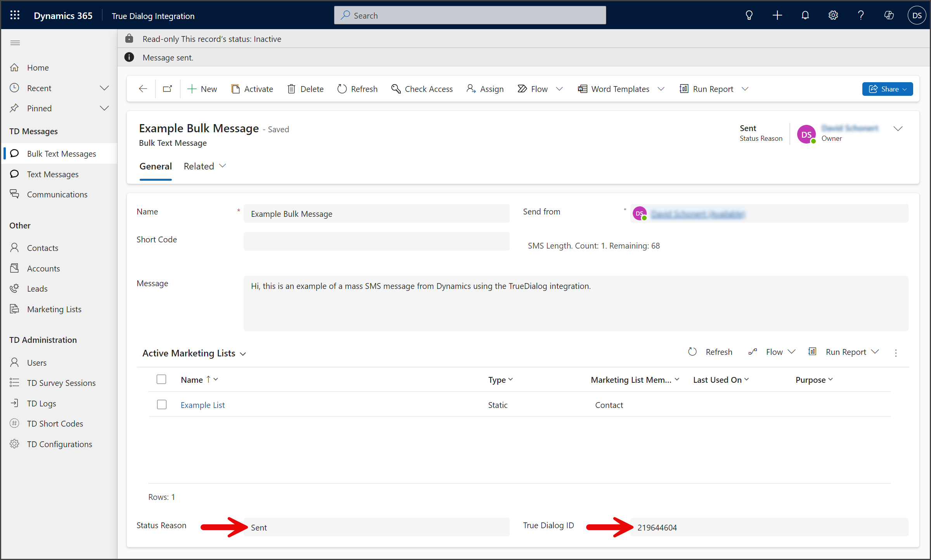Click Check Access command
This screenshot has height=560, width=931.
(422, 89)
